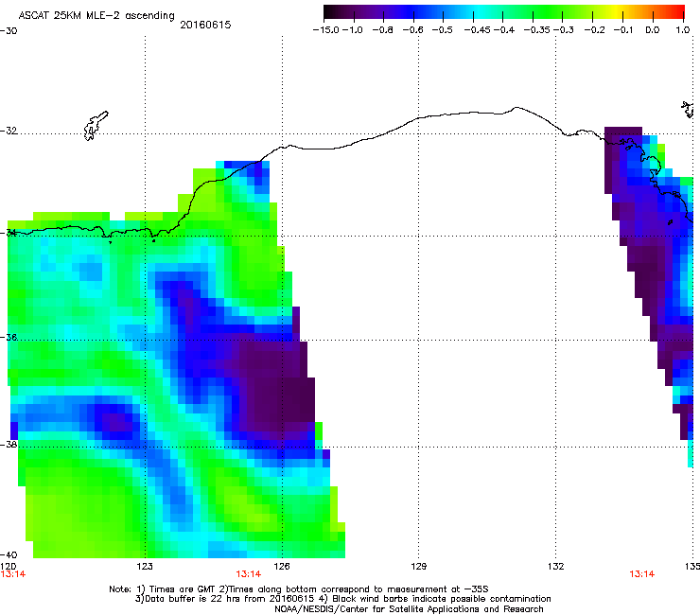The height and width of the screenshot is (615, 700).
Task: Click red 13:14 time below longitude 120
Action: 13,574
